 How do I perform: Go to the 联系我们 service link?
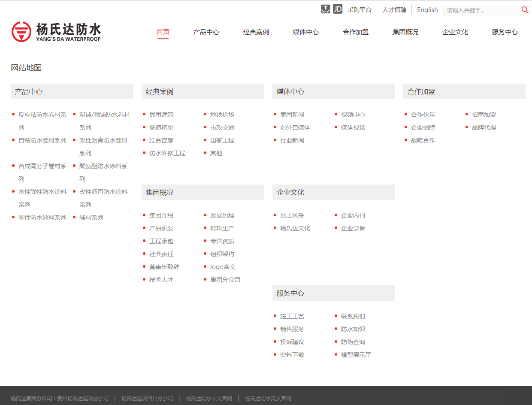click(353, 316)
